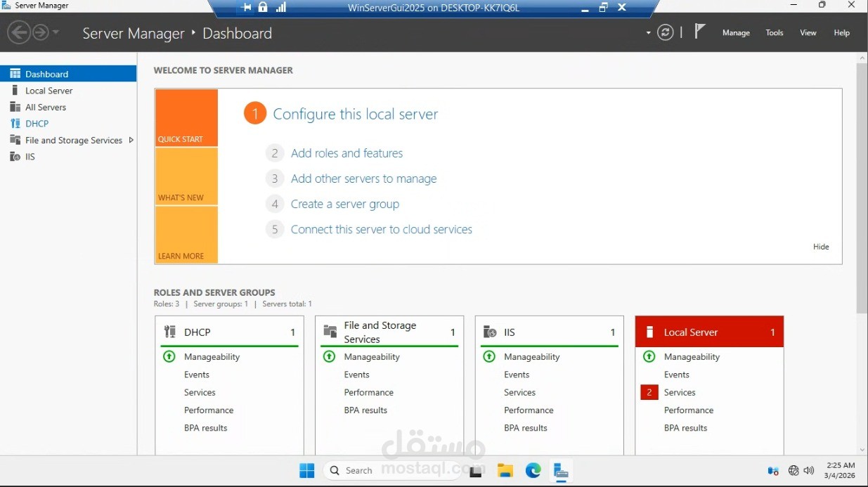The height and width of the screenshot is (487, 868).
Task: Click the DHCP tile header
Action: coord(229,332)
